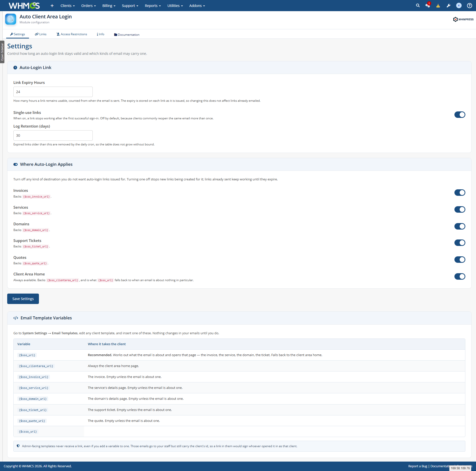Click the Report a Bug footer link

[417, 466]
